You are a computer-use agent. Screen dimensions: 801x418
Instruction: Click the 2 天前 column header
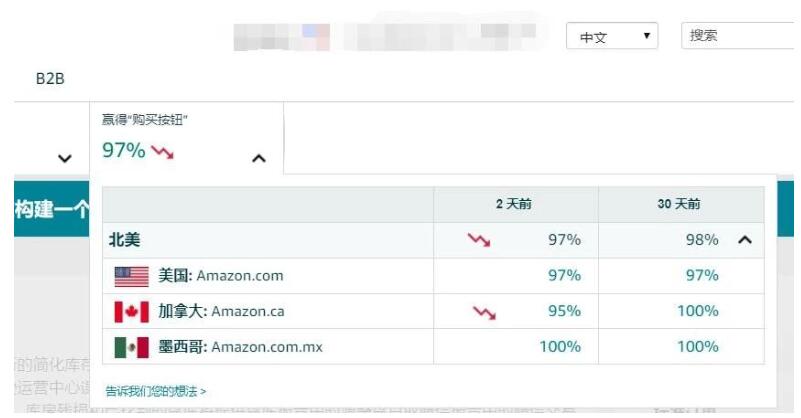(514, 204)
